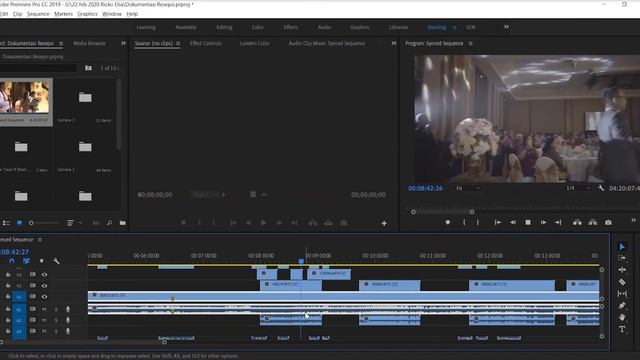The width and height of the screenshot is (640, 360).
Task: Switch to the Effects workspace
Action: [291, 27]
